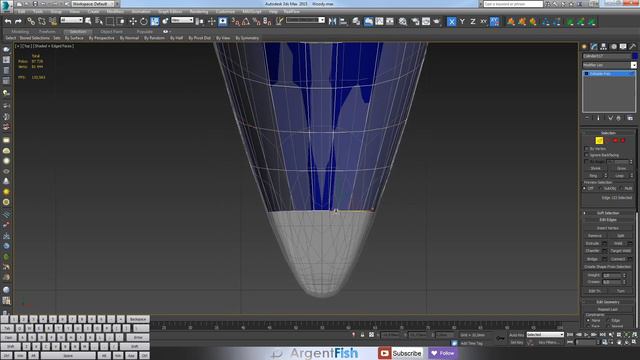Open the Hierarchy command panel tab
The image size is (640, 360).
point(603,47)
